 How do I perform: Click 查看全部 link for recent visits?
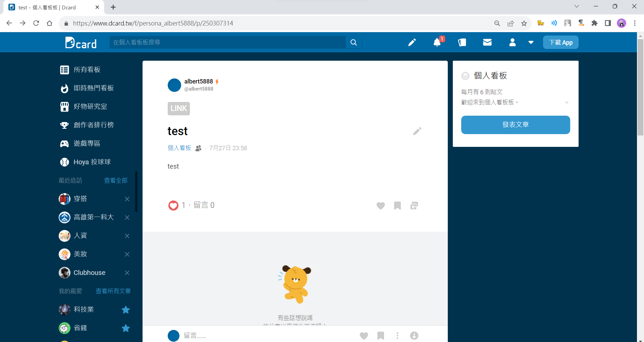pyautogui.click(x=116, y=180)
